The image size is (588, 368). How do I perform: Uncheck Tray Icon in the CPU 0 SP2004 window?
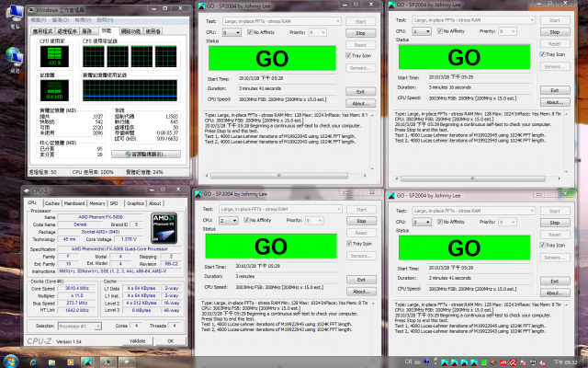[x=358, y=55]
